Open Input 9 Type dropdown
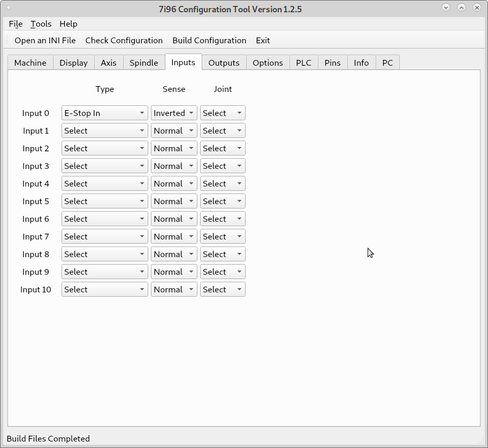Viewport: 488px width, 448px height. [104, 272]
